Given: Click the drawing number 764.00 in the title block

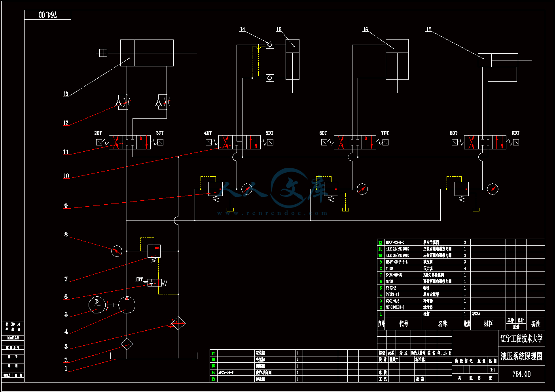Looking at the screenshot, I should point(521,374).
